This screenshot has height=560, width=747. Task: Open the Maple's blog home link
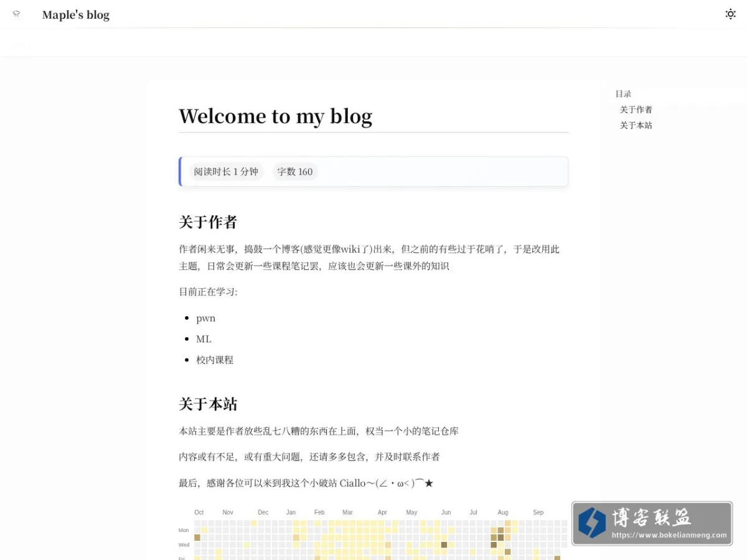(x=76, y=15)
